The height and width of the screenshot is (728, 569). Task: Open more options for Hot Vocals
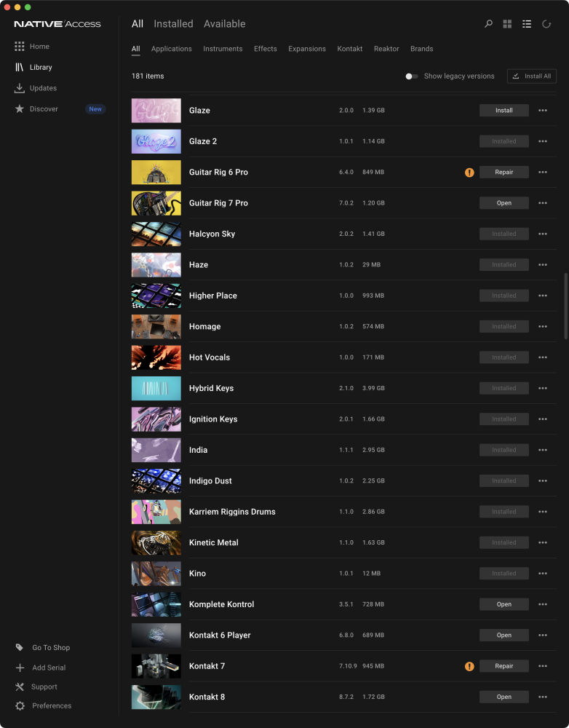(x=543, y=357)
